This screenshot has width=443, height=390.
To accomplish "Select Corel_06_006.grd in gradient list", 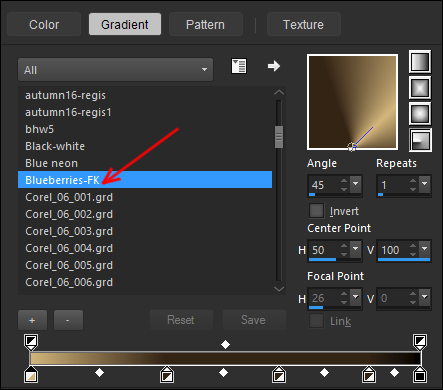I will [145, 282].
